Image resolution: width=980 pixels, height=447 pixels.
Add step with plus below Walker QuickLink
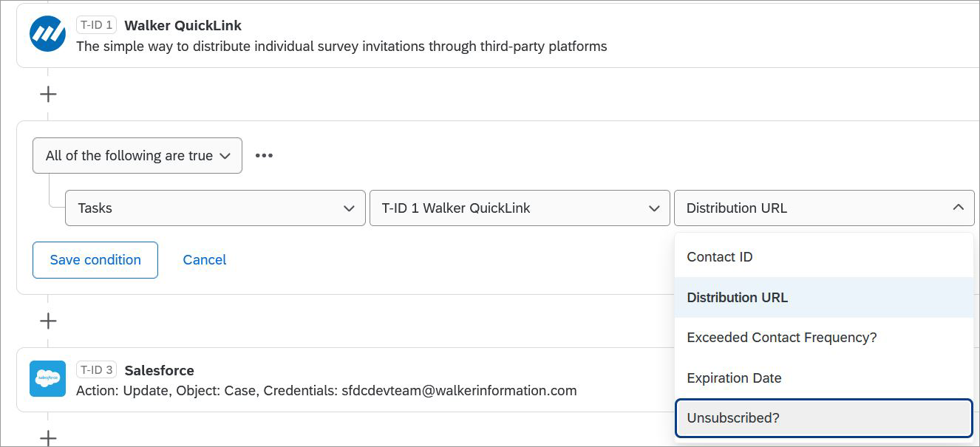(48, 94)
